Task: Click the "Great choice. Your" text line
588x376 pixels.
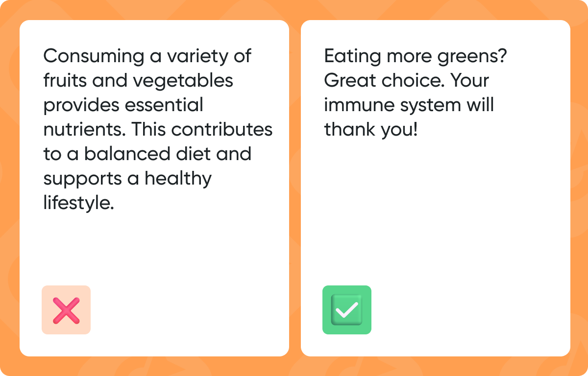Action: pos(406,81)
